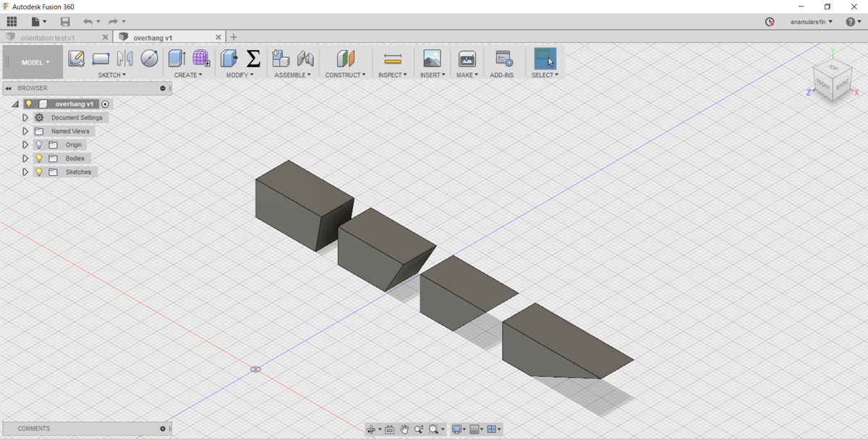Toggle visibility lightbulb of Bodies folder
Viewport: 868px width, 440px height.
pyautogui.click(x=39, y=158)
